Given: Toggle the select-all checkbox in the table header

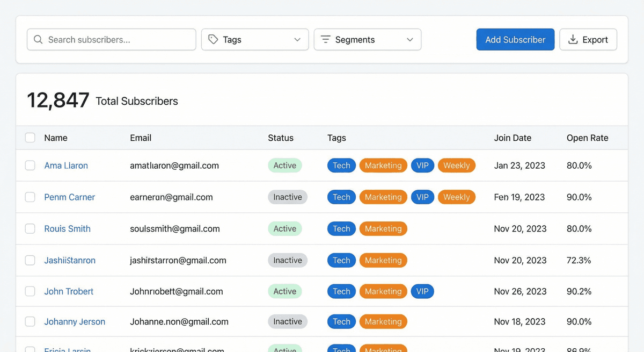Looking at the screenshot, I should click(30, 138).
